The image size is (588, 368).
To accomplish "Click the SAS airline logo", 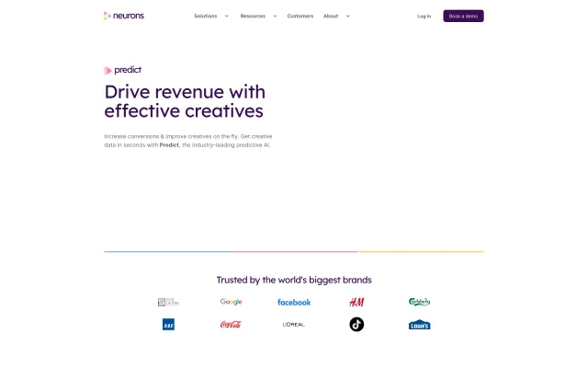I will tap(168, 325).
